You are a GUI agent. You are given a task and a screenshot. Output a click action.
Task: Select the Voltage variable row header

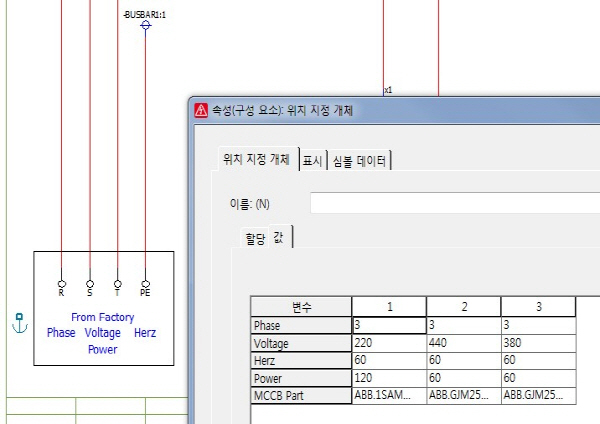coord(301,343)
